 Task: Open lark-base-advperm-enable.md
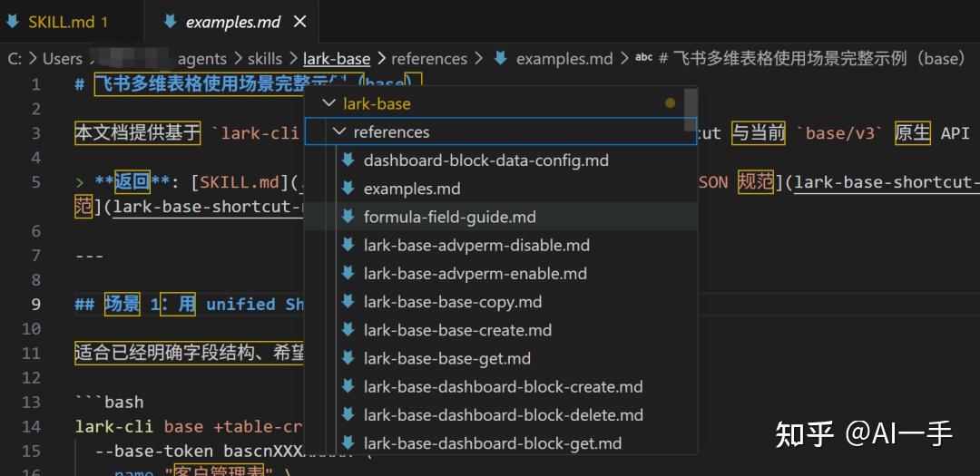[x=475, y=274]
